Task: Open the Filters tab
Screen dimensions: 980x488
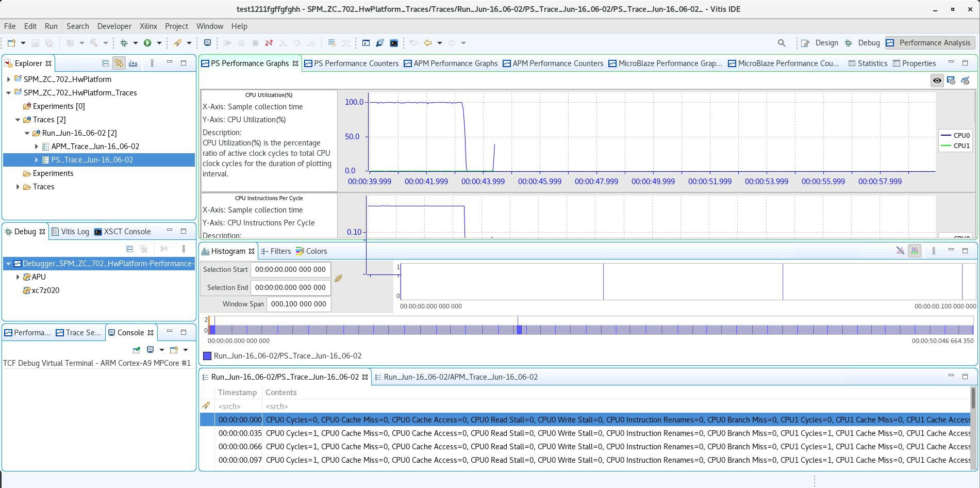Action: tap(276, 251)
